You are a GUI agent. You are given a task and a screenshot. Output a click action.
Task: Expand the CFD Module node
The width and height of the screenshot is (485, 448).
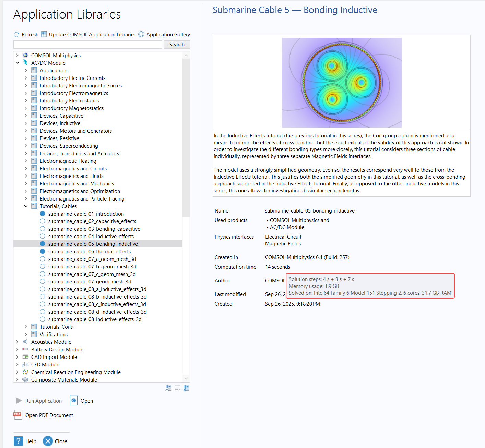[17, 364]
